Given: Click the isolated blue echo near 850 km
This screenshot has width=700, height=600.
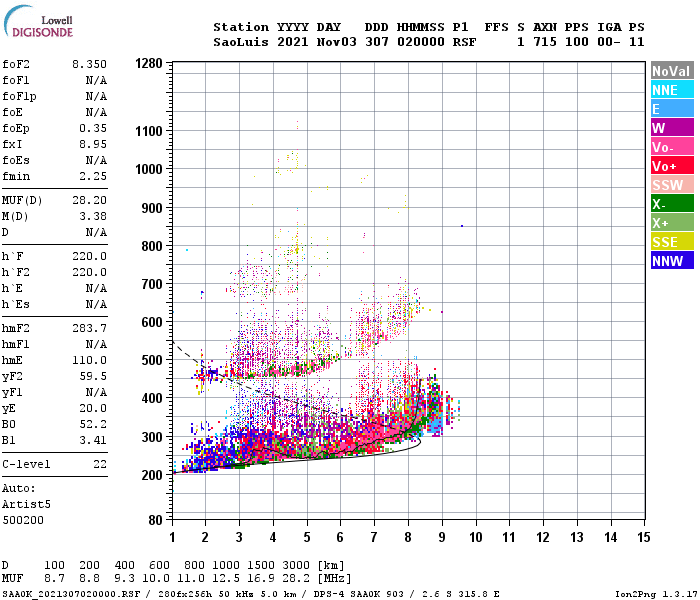Looking at the screenshot, I should coord(462,226).
